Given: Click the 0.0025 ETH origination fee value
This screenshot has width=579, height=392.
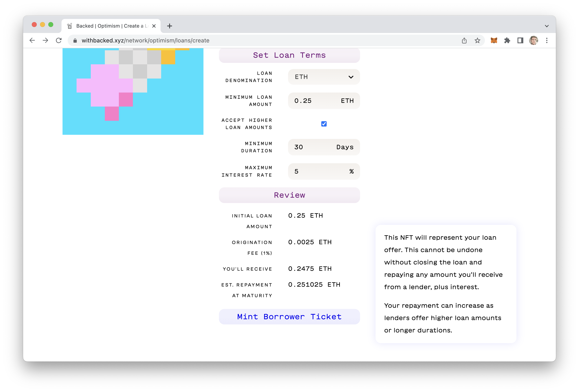Looking at the screenshot, I should (x=310, y=242).
